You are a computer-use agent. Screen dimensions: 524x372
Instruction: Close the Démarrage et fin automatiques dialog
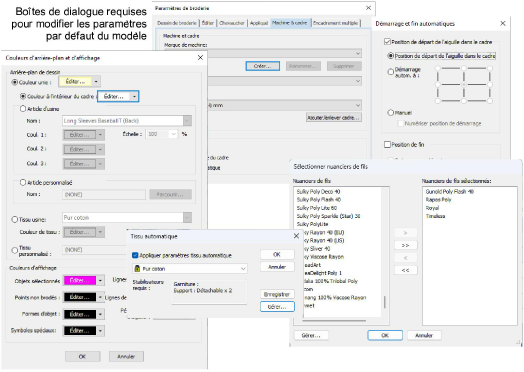point(503,23)
